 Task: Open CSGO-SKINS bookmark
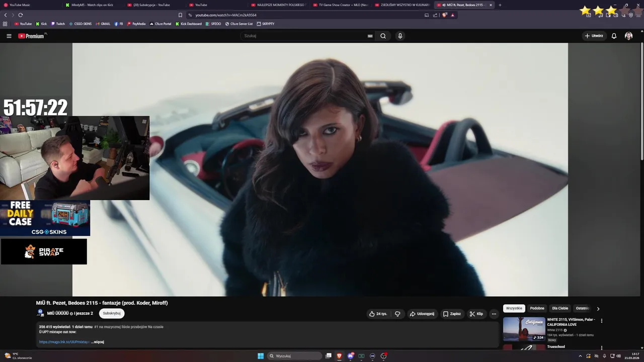(80, 24)
